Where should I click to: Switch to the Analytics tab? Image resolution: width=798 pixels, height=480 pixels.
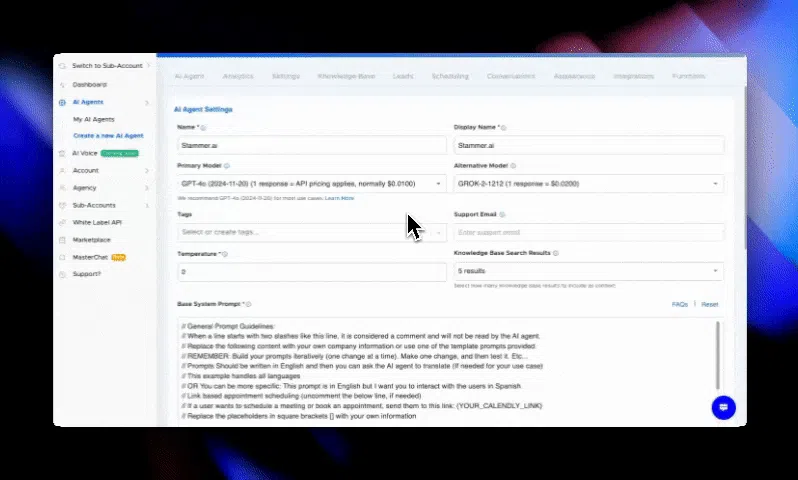(x=238, y=76)
